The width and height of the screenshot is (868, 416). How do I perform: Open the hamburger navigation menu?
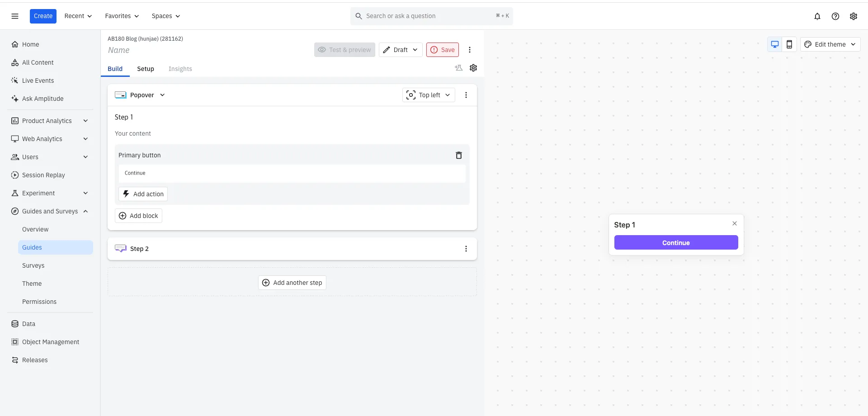(15, 16)
